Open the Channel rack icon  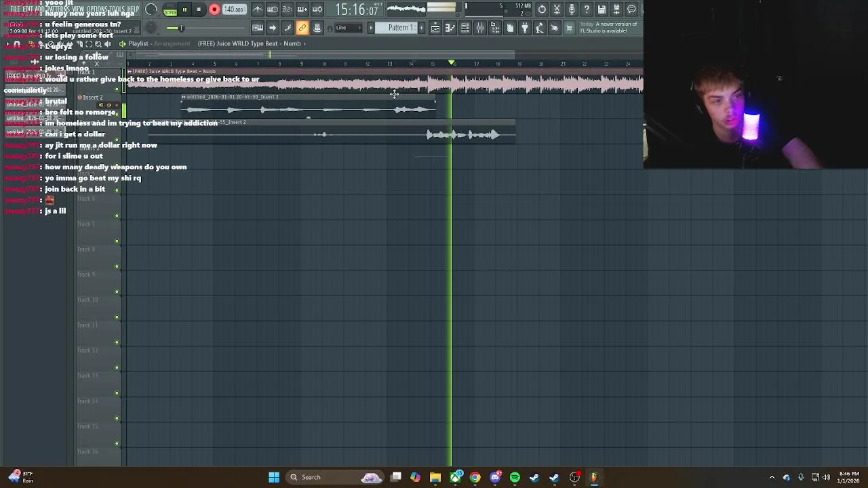tap(465, 28)
